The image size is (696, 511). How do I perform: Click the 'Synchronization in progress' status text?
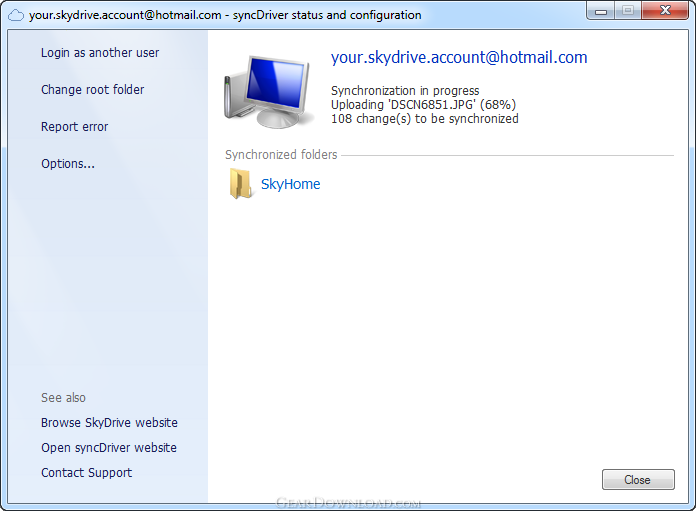tap(405, 91)
